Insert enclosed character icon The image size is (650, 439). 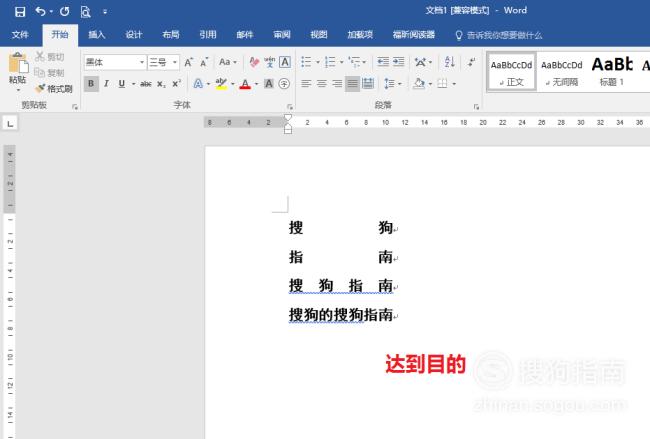[284, 84]
